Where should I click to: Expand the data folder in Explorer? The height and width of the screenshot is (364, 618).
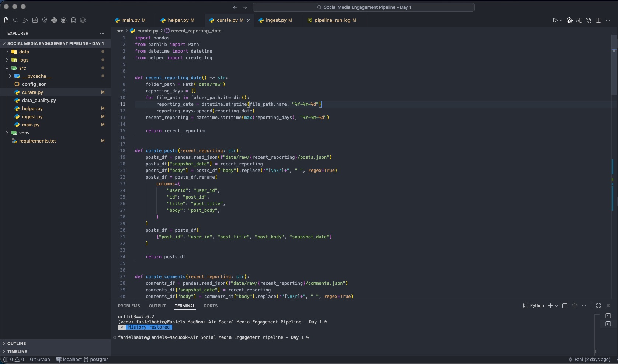6,52
